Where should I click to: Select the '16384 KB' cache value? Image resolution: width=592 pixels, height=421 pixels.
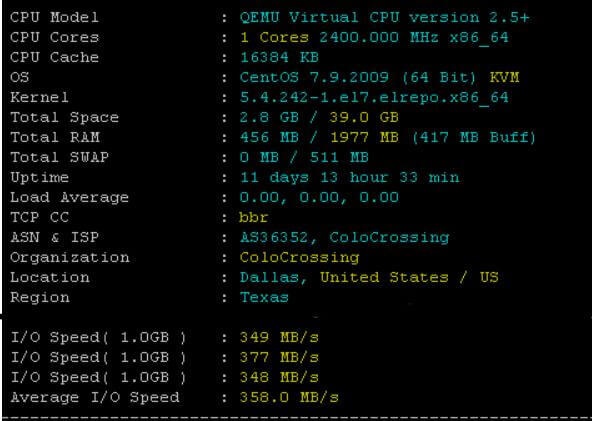(279, 57)
